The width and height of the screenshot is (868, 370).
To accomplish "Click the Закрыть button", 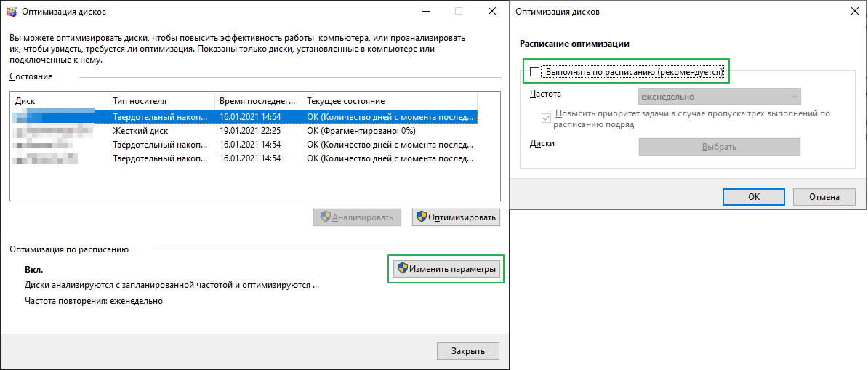I will tap(468, 351).
